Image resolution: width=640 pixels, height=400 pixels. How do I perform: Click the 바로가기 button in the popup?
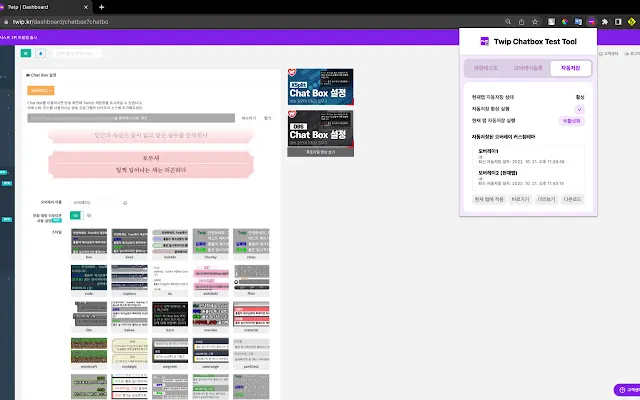pos(520,199)
